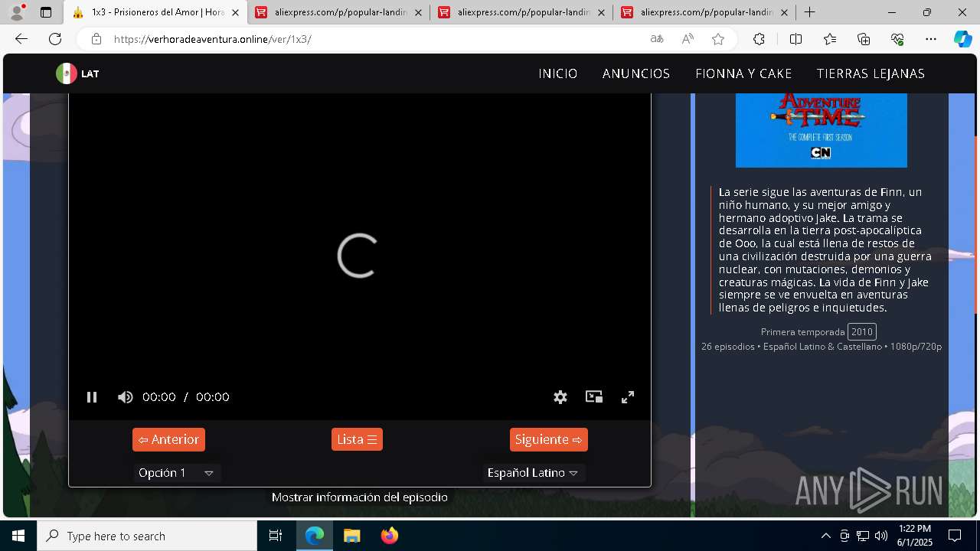Image resolution: width=980 pixels, height=551 pixels.
Task: Click the taskbar search box
Action: 147,536
